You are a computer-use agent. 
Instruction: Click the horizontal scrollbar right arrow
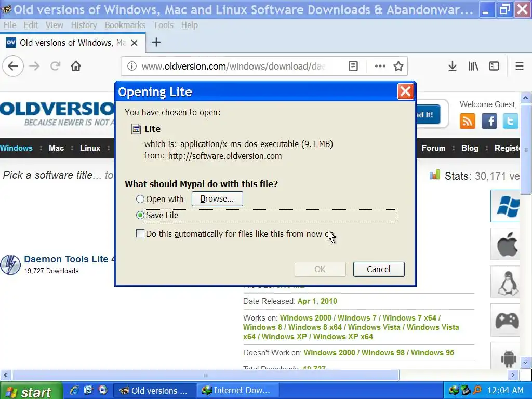(513, 375)
